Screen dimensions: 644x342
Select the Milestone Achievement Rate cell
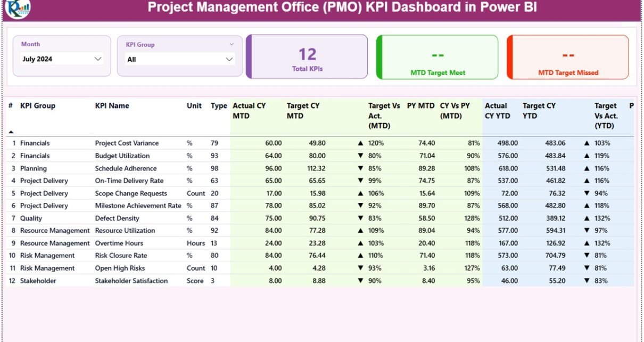138,206
